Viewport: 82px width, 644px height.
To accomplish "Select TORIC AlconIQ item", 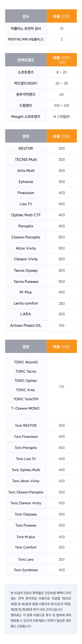I will point(26,362).
